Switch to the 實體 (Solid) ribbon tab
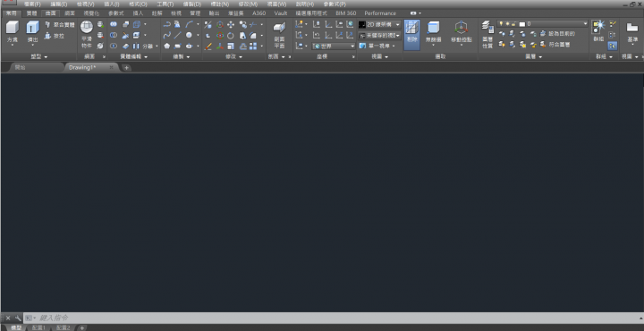The image size is (644, 331). (31, 13)
